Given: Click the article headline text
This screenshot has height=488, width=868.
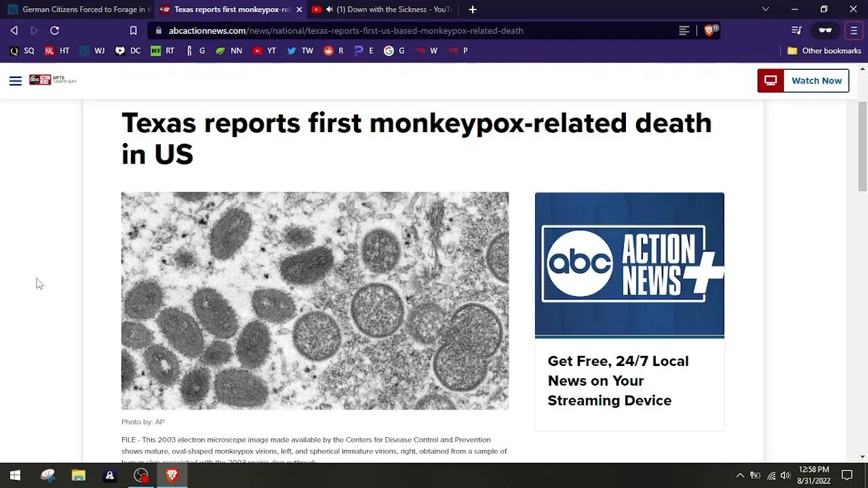Looking at the screenshot, I should 416,138.
